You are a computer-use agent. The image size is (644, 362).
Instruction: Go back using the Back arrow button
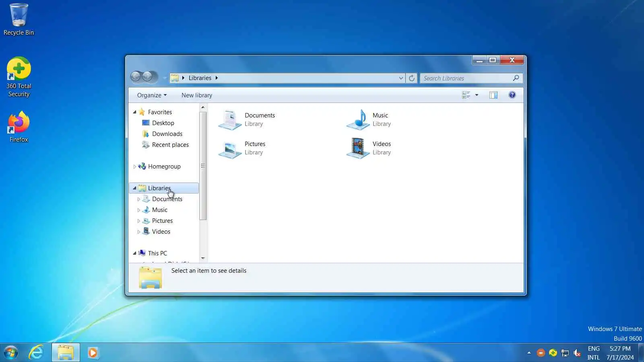pos(136,76)
